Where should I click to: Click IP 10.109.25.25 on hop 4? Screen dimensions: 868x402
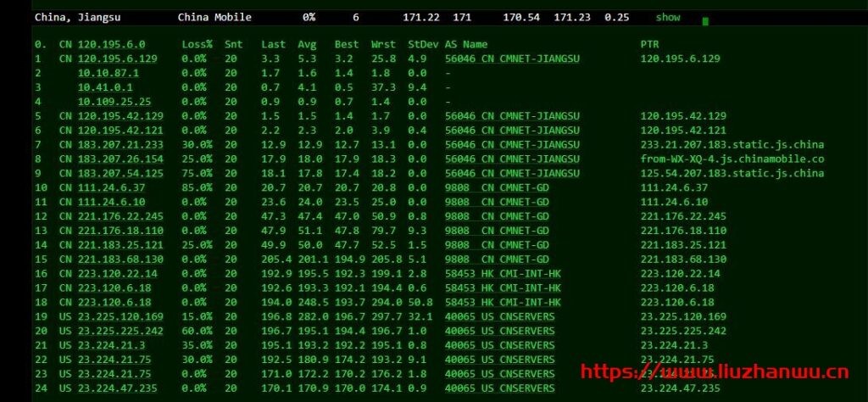click(114, 102)
